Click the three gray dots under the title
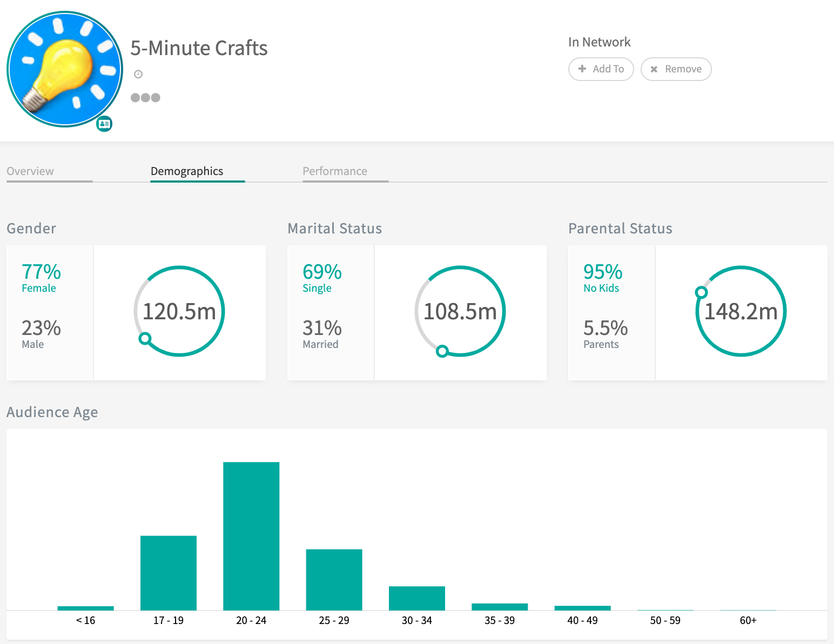Image resolution: width=834 pixels, height=644 pixels. tap(145, 98)
